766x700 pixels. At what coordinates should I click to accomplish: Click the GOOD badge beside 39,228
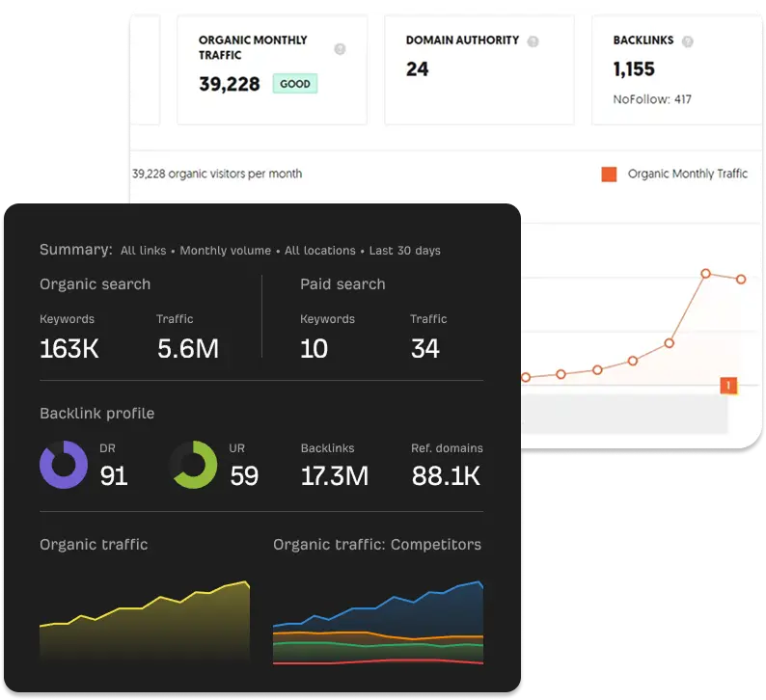295,84
